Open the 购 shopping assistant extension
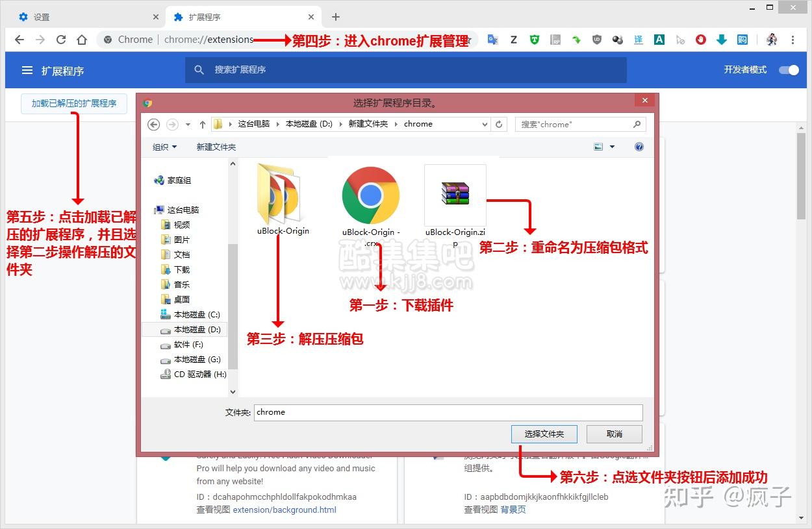The image size is (812, 529). pos(742,40)
